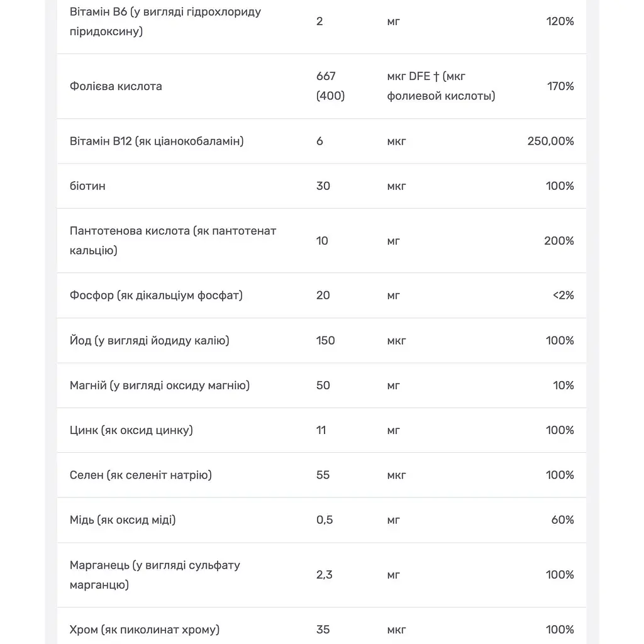Select the 170% daily value cell
Viewport: 644px width, 644px height.
click(560, 86)
